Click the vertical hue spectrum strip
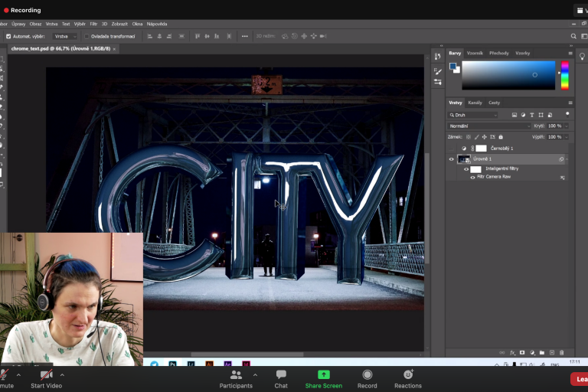 click(x=565, y=75)
